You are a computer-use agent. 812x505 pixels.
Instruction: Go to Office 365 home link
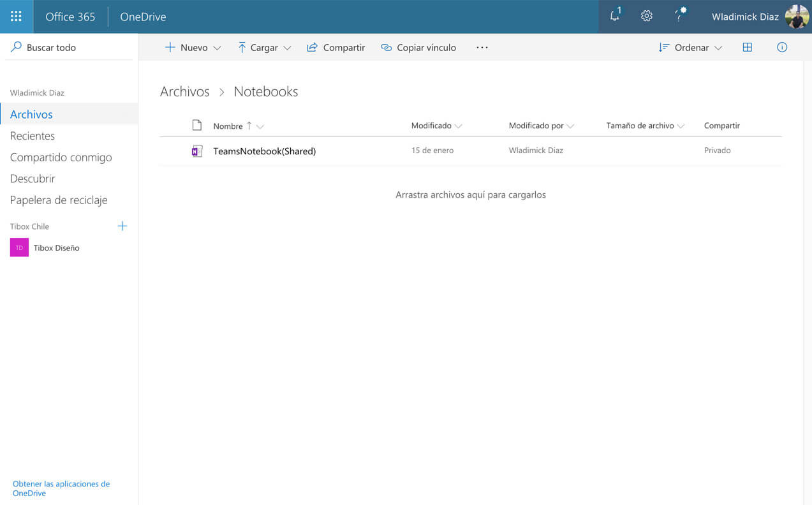pos(70,17)
